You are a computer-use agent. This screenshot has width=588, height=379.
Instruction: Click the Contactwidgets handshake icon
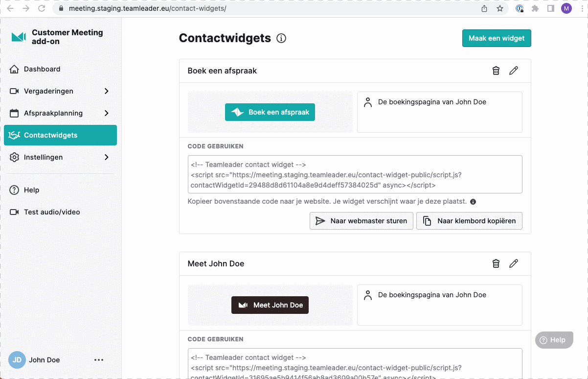pos(14,135)
